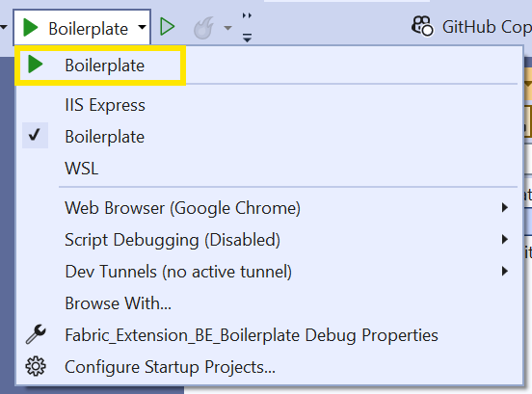The image size is (532, 394).
Task: Click the green play icon in highlighted Boilerplate entry
Action: tap(36, 65)
